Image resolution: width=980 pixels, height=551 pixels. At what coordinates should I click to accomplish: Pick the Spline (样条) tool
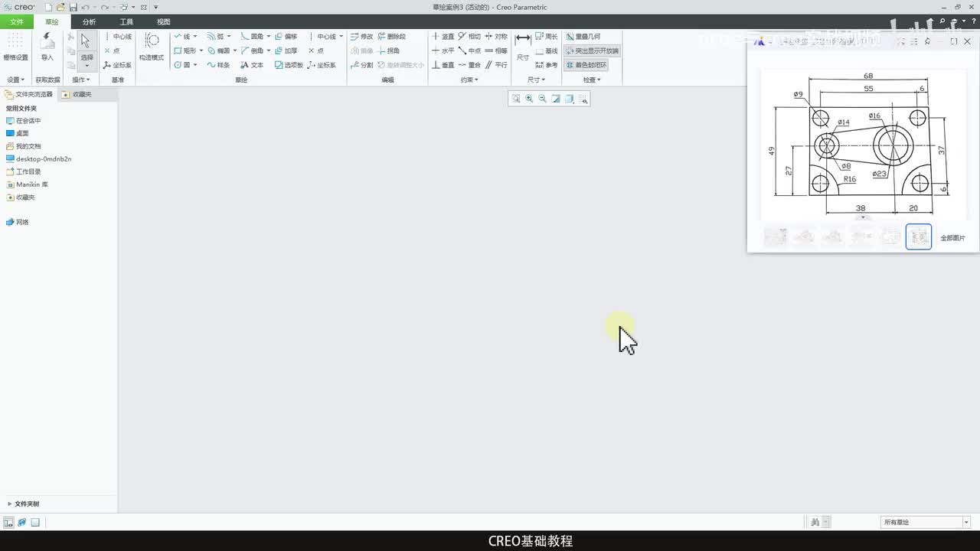tap(218, 65)
